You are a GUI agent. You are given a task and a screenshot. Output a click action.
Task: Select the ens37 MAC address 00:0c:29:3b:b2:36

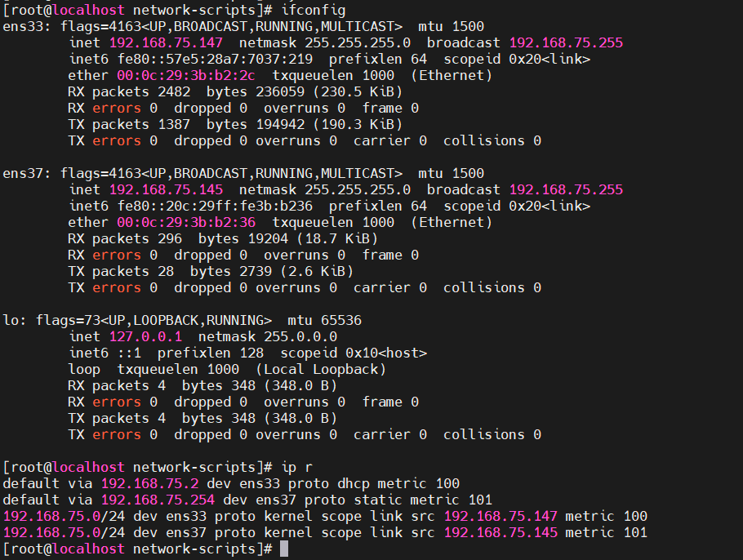[x=186, y=222]
